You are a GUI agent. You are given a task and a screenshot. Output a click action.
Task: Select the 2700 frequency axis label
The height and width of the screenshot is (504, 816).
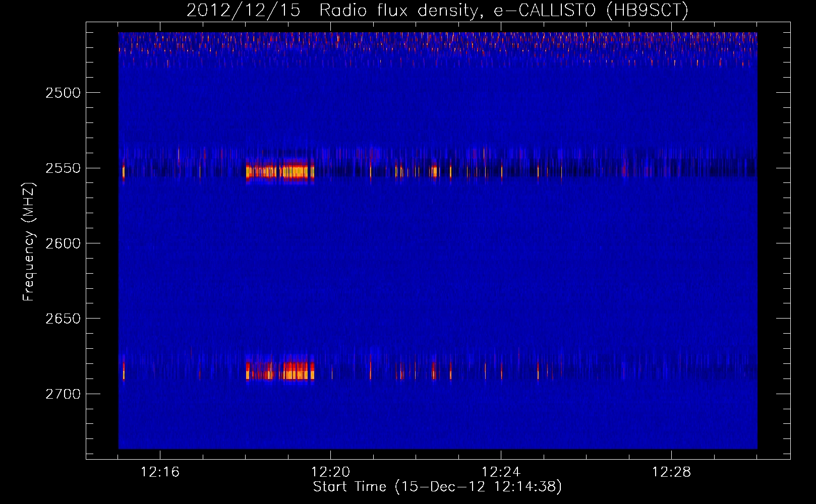pos(63,394)
